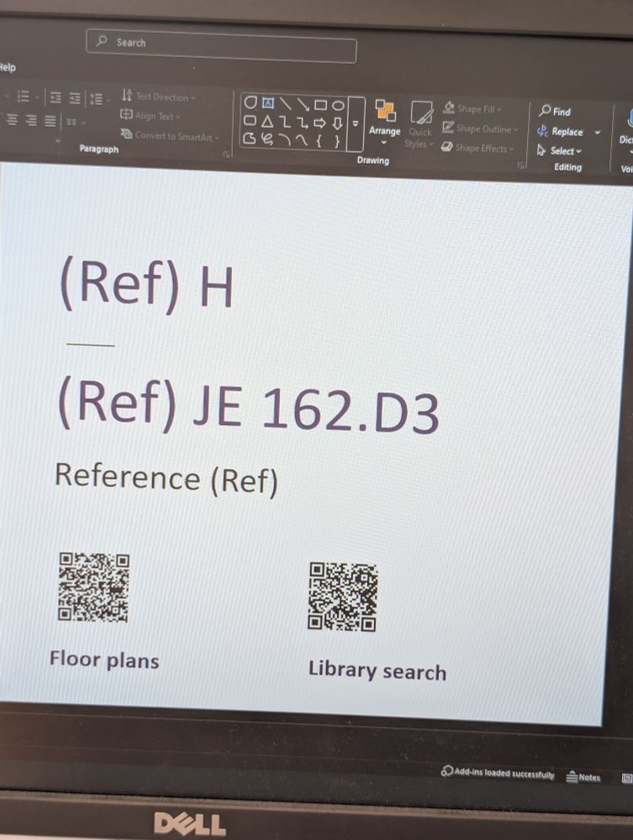Select the Arc shape
Viewport: 633px width, 840px height.
tap(285, 139)
